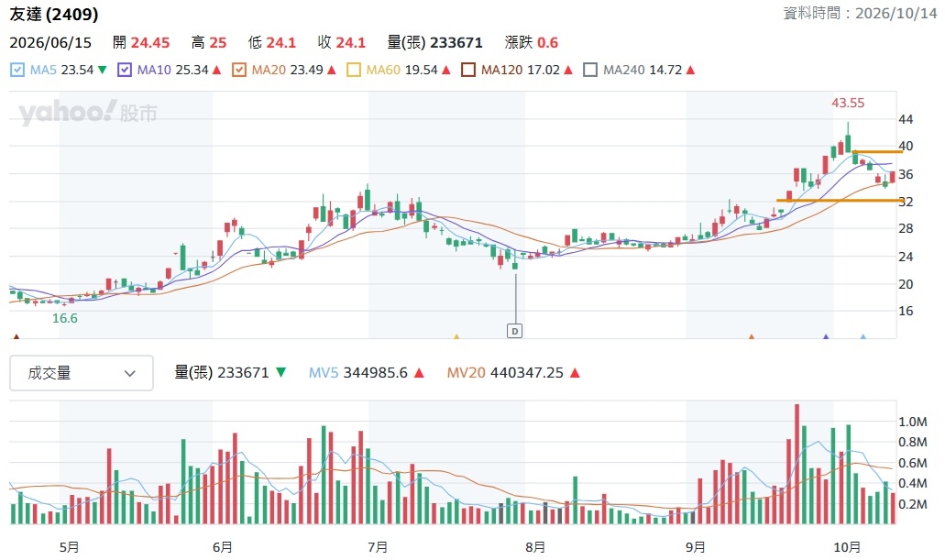The image size is (945, 560).
Task: Click the light blue triangle event marker
Action: (x=863, y=336)
